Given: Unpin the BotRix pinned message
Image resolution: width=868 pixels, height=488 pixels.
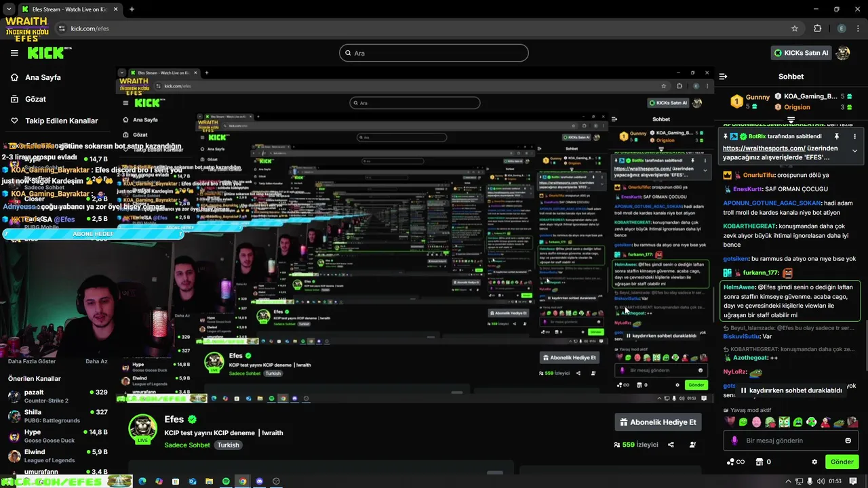Looking at the screenshot, I should pyautogui.click(x=836, y=136).
